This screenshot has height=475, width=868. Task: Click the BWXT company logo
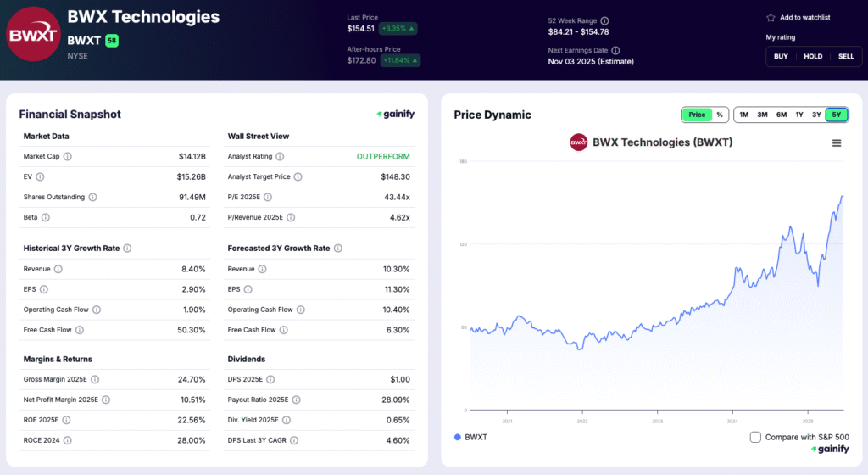33,34
